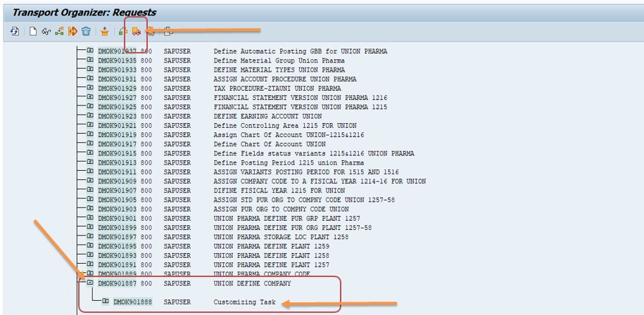Viewport: 644px width, 315px height.
Task: Click the Delete trash can icon
Action: pyautogui.click(x=86, y=31)
